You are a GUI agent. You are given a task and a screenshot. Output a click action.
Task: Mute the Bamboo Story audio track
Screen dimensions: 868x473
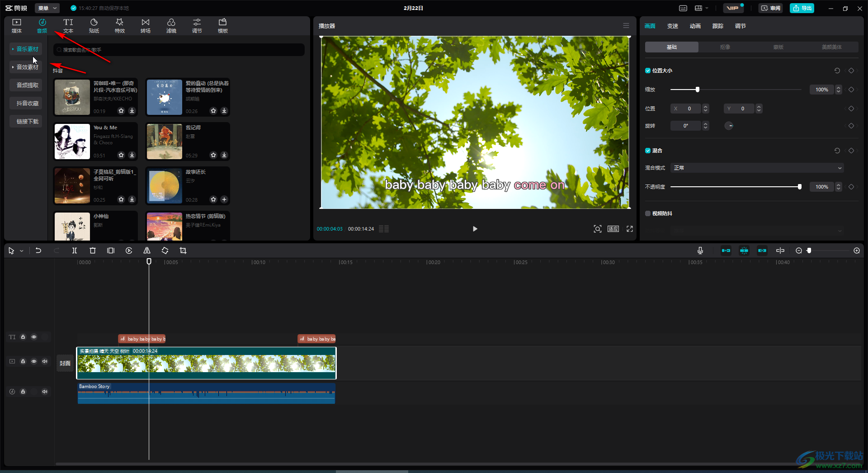tap(45, 392)
